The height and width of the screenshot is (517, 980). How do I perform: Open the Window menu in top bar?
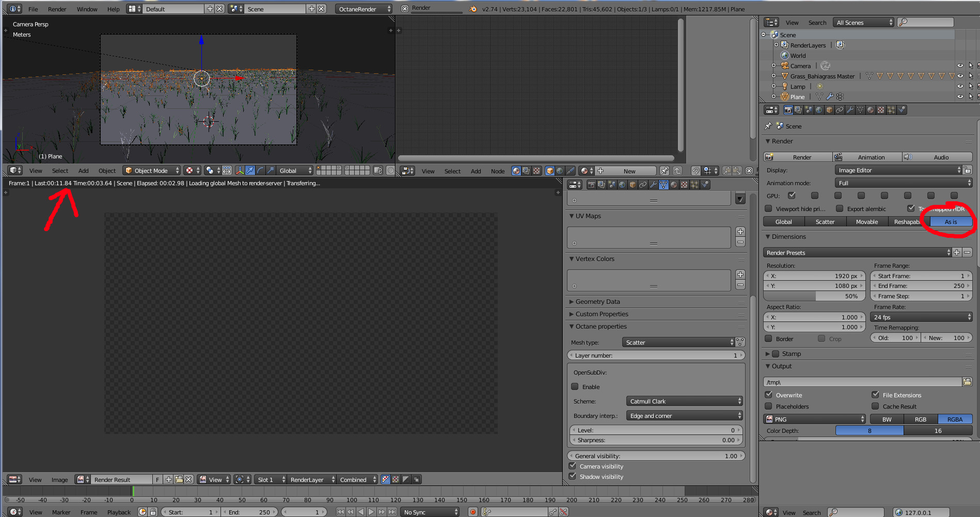(x=87, y=9)
